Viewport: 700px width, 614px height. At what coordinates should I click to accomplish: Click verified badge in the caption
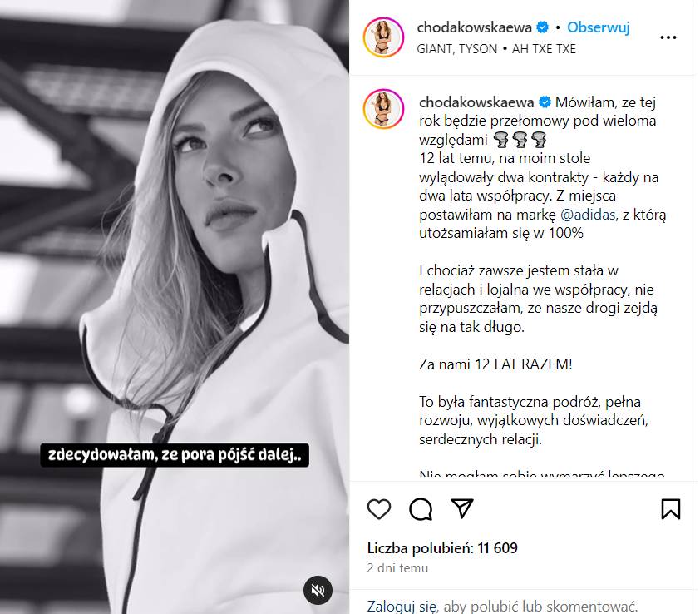[545, 102]
